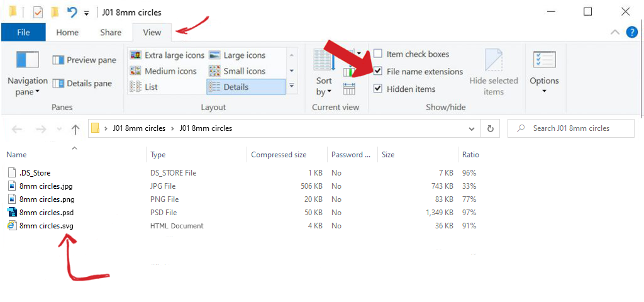Open the File tab
This screenshot has width=644, height=302.
coord(23,33)
